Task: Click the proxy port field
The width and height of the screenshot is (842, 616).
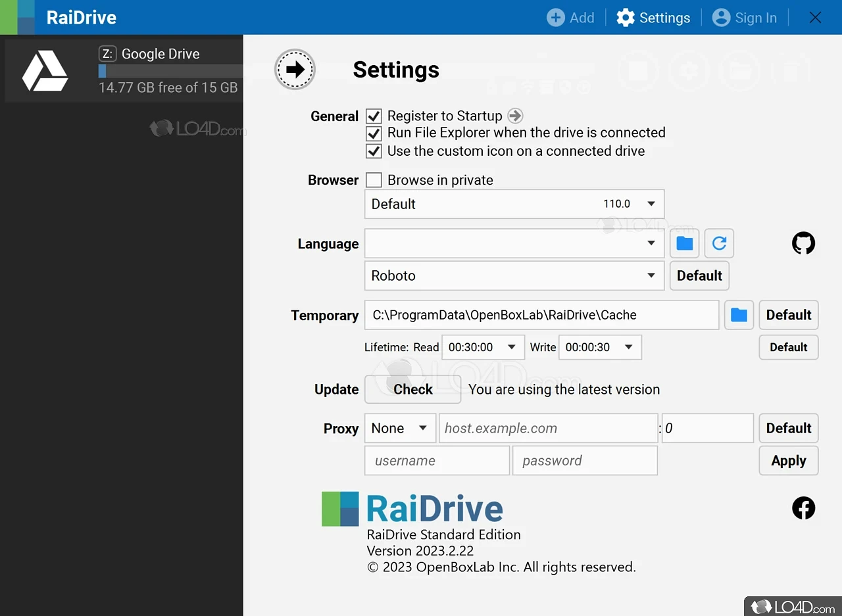Action: [708, 428]
